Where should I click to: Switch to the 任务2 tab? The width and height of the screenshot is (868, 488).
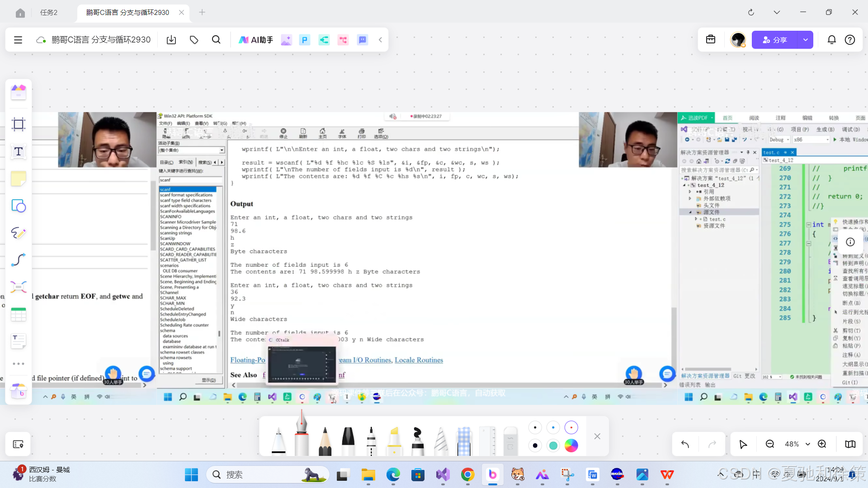pos(49,13)
